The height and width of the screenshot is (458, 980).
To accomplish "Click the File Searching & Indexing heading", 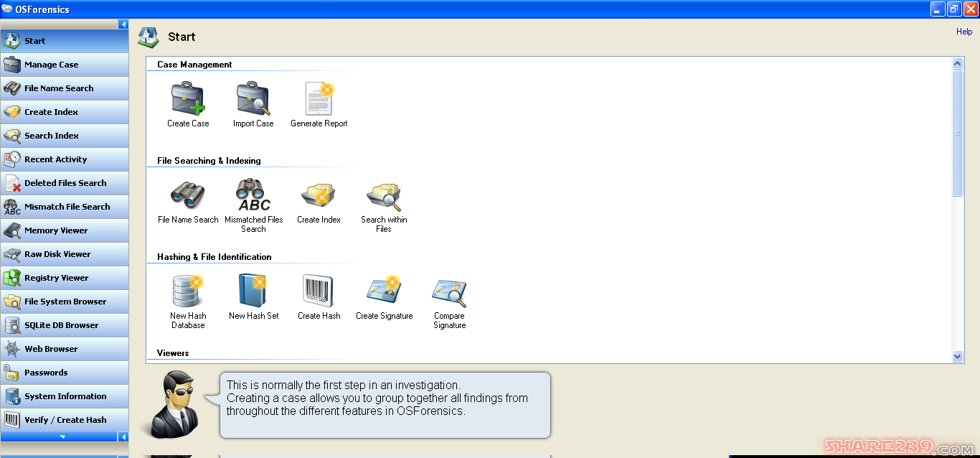I will 209,161.
